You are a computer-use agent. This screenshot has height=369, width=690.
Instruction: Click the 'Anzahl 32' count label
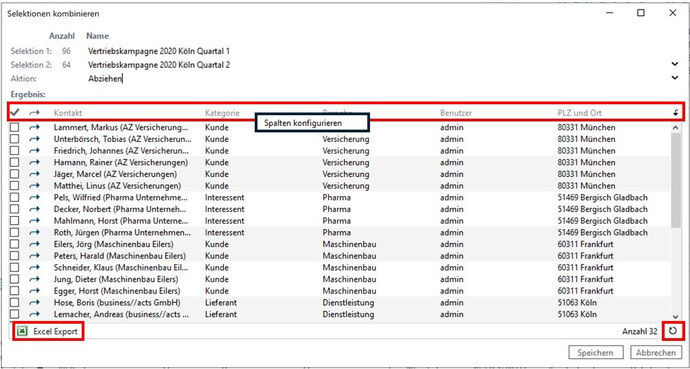640,331
